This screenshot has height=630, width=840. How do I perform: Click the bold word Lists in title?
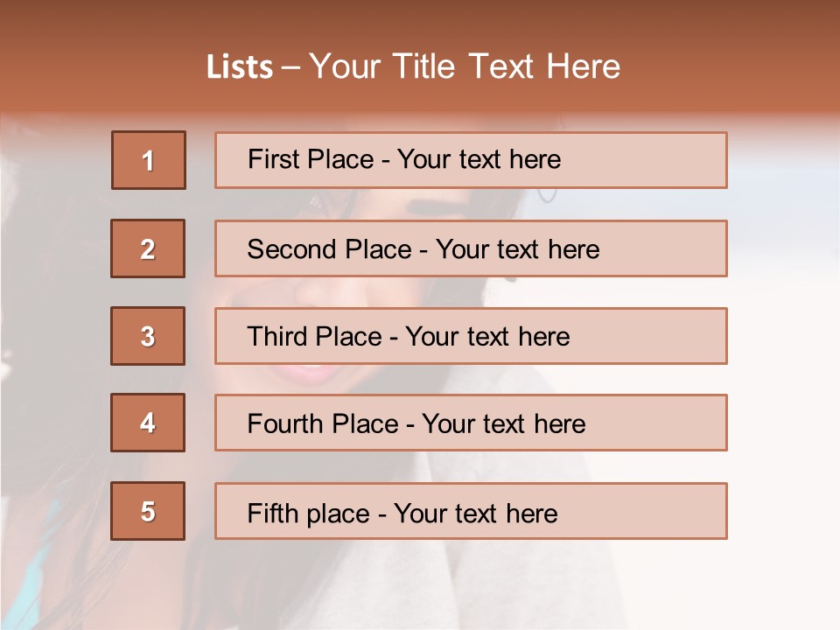(240, 67)
